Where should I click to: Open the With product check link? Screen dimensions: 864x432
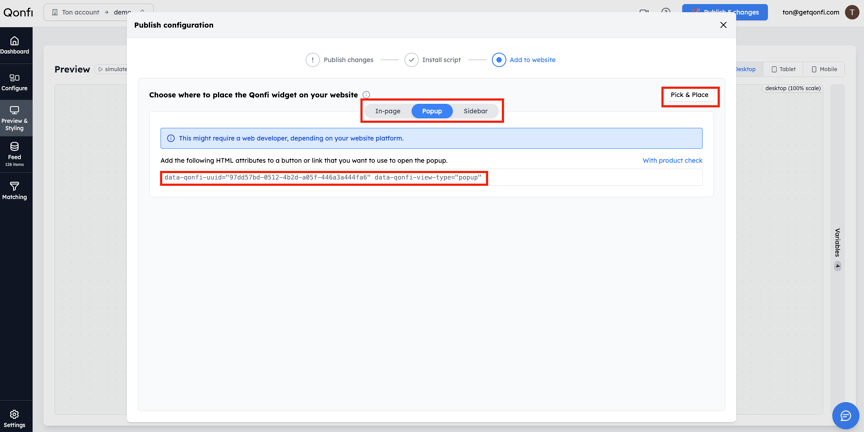click(672, 160)
